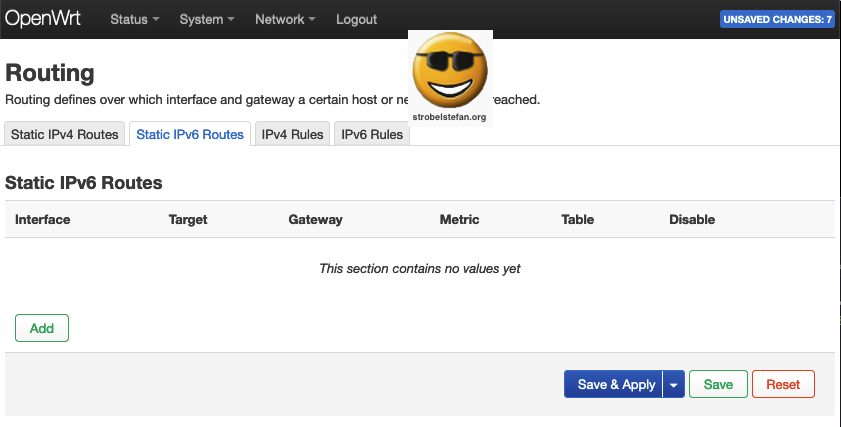This screenshot has width=841, height=427.
Task: Expand the System menu
Action: [x=207, y=20]
